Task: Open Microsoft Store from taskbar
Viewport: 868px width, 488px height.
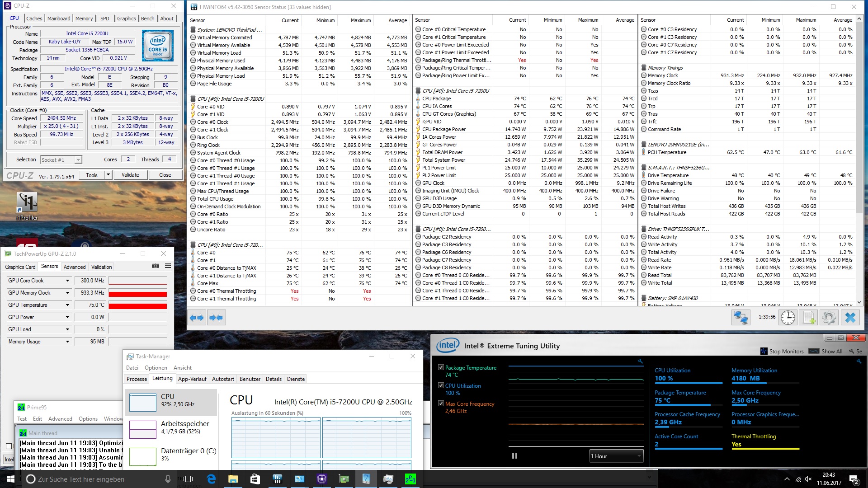Action: pyautogui.click(x=255, y=479)
